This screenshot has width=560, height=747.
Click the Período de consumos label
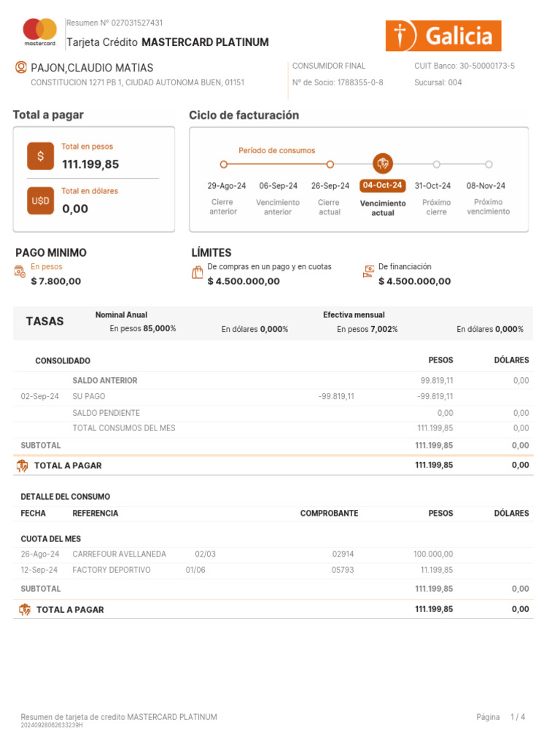click(x=276, y=150)
